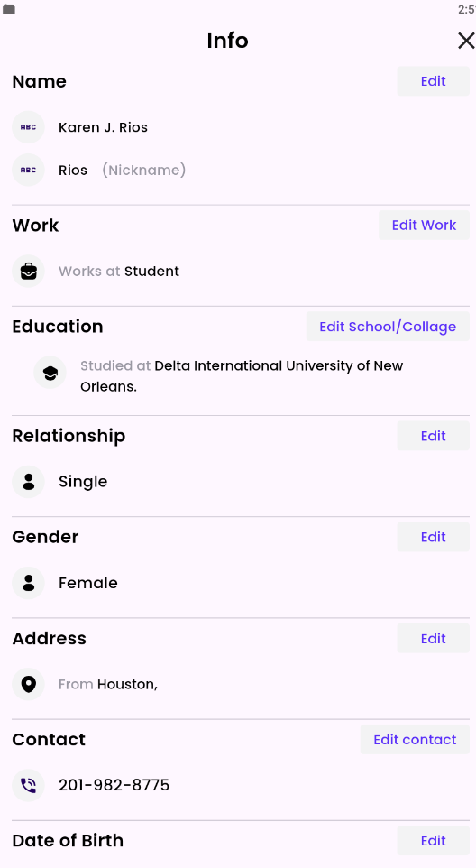Tap the location pin address icon
This screenshot has width=476, height=868.
[x=28, y=684]
